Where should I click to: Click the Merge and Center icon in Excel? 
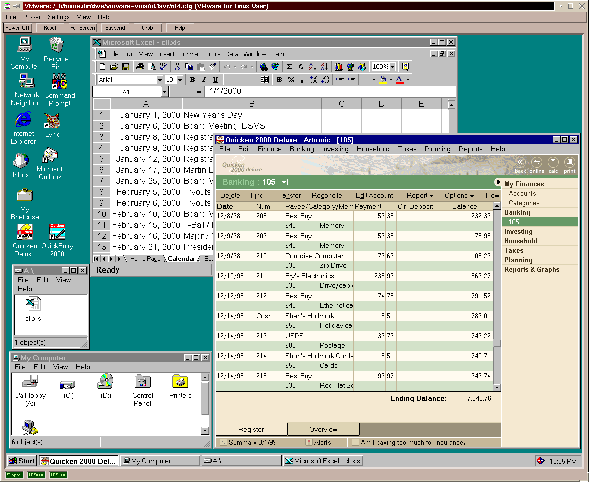tap(265, 79)
